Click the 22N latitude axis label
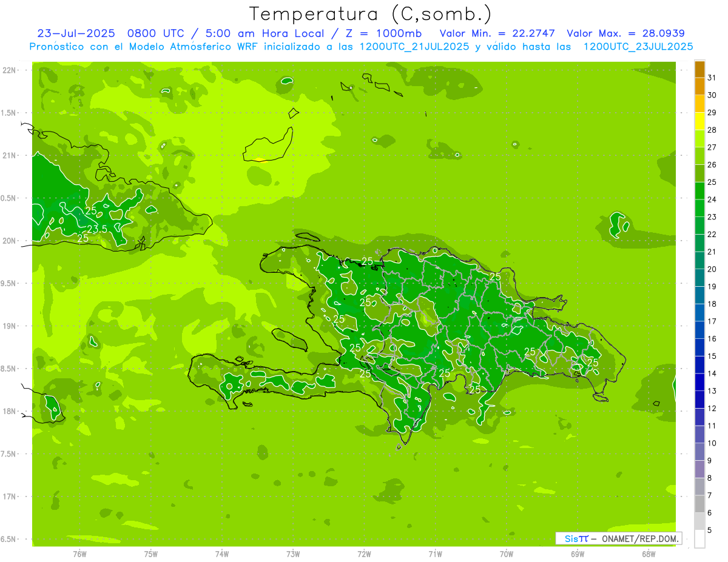 [10, 70]
